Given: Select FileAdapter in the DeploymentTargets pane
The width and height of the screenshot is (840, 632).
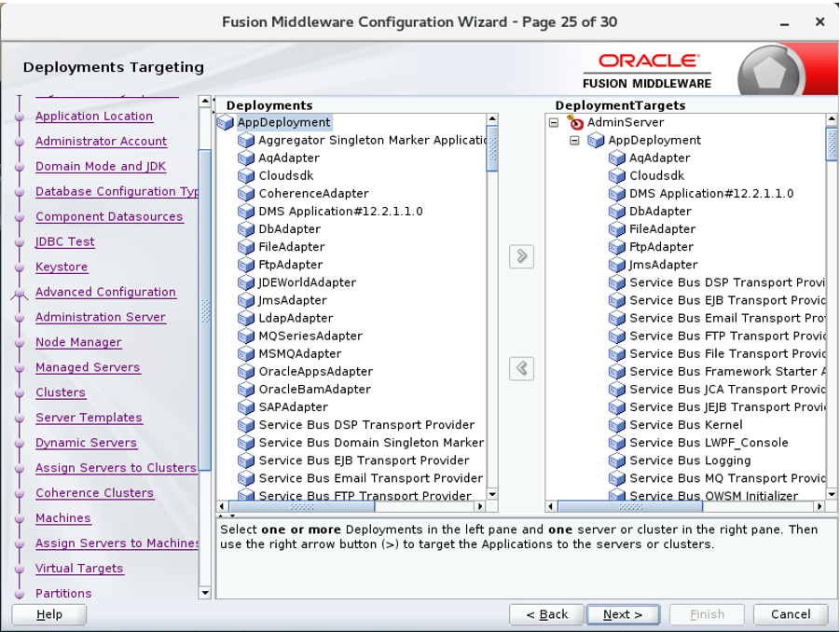Looking at the screenshot, I should coord(662,229).
